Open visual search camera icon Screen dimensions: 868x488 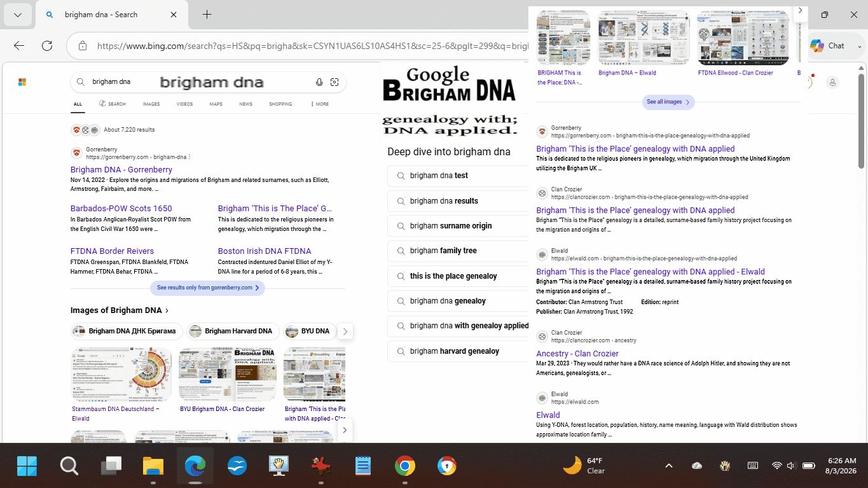point(334,82)
